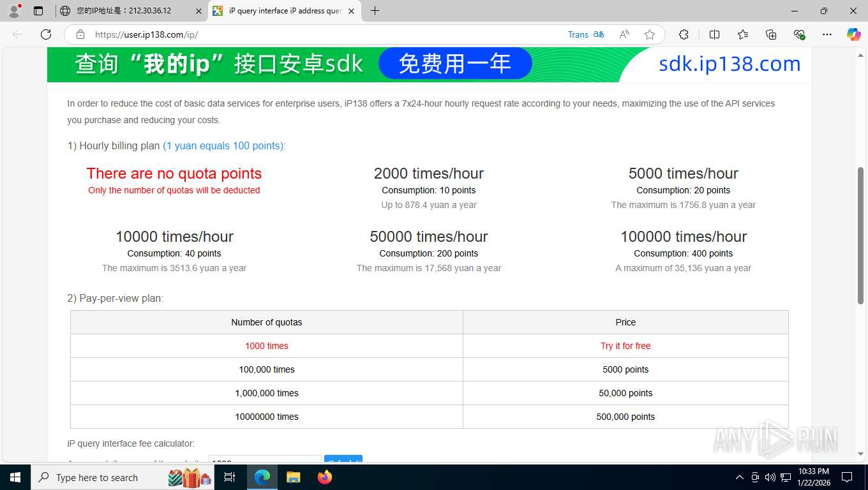Click the 5000 points price cell
This screenshot has width=868, height=490.
625,369
